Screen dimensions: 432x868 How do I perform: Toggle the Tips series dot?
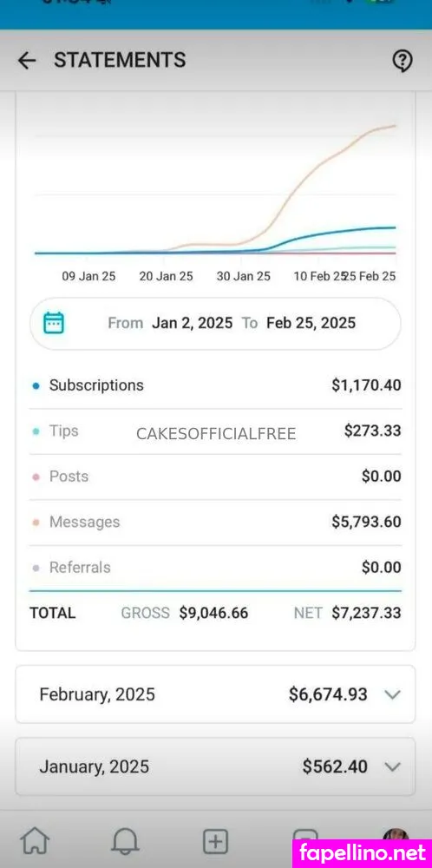pyautogui.click(x=36, y=431)
